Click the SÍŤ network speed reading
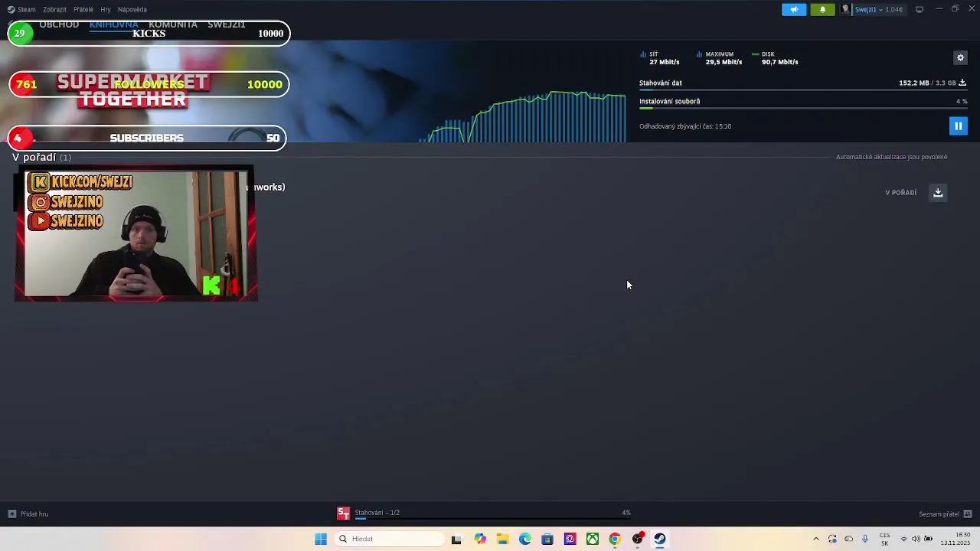Image resolution: width=980 pixels, height=551 pixels. [x=660, y=58]
